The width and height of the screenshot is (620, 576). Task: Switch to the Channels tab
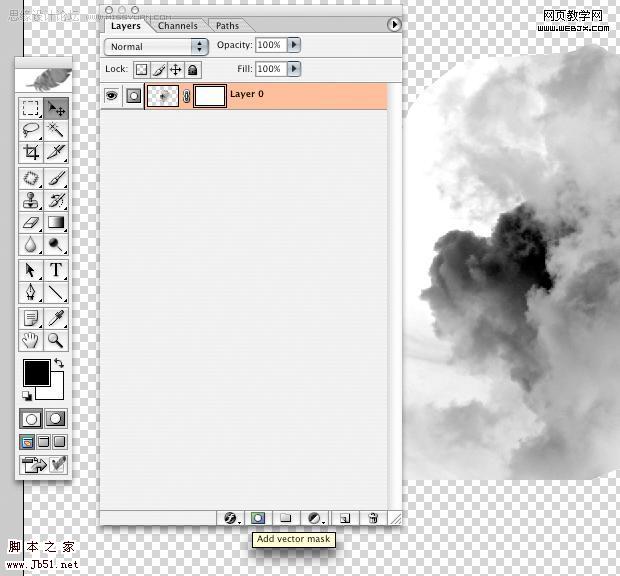pyautogui.click(x=178, y=26)
